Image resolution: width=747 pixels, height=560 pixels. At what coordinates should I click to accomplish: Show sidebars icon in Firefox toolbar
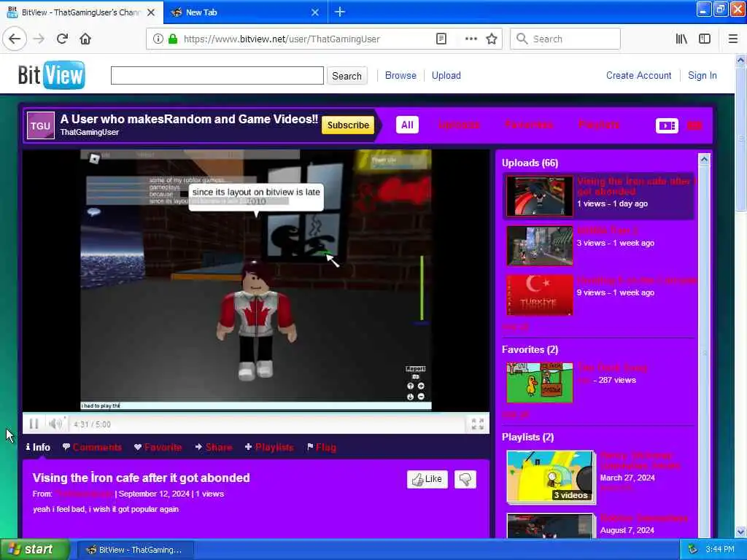pyautogui.click(x=705, y=39)
